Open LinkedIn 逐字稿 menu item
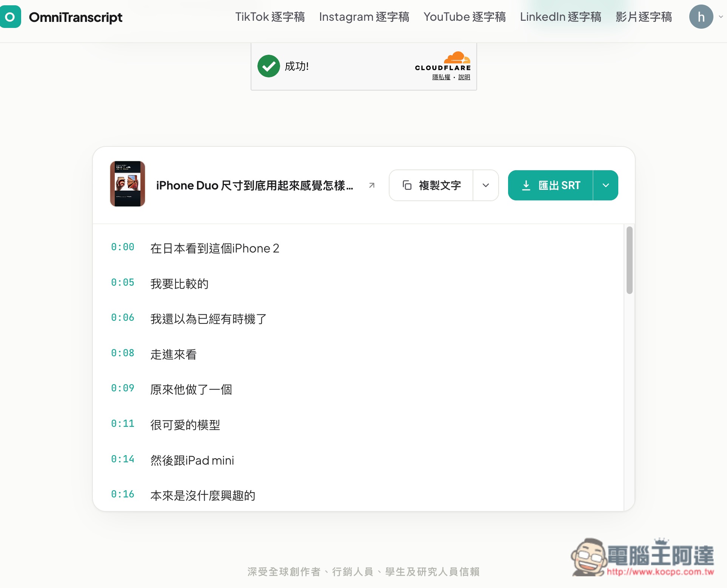Viewport: 727px width, 588px height. click(561, 17)
